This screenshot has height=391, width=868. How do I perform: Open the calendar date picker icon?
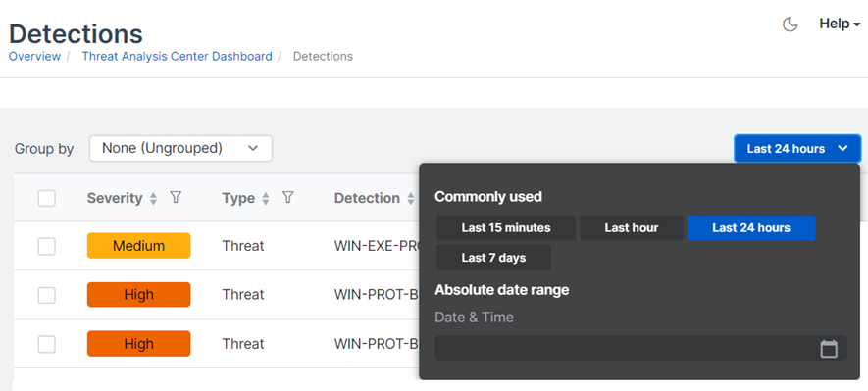pos(829,349)
